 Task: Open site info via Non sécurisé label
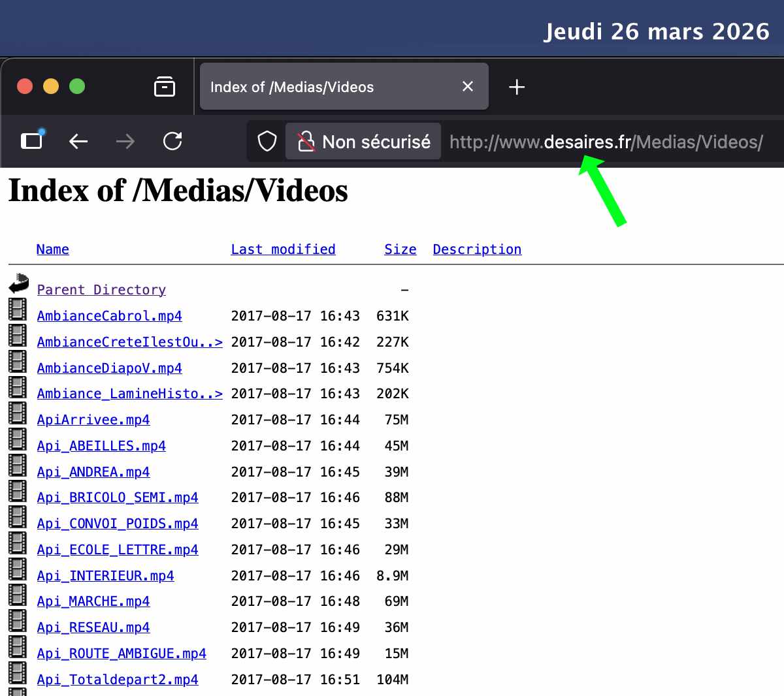pyautogui.click(x=374, y=142)
